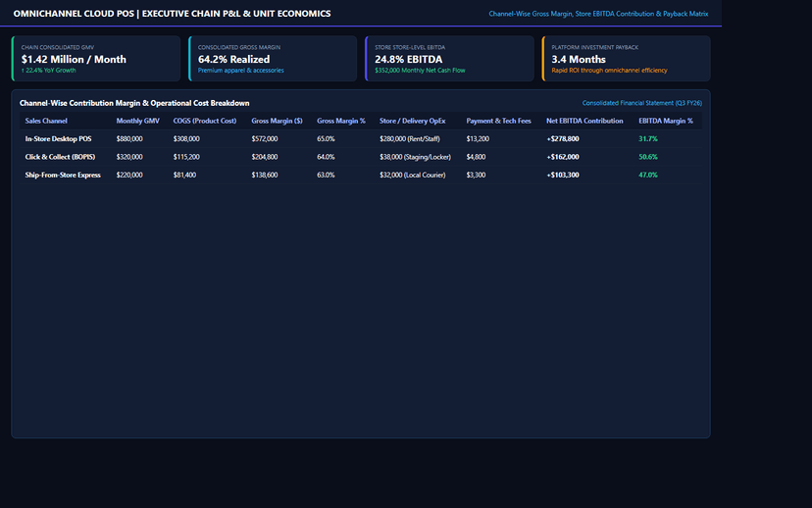Click the 'Channel-Wise Contribution Margin' table heading
The image size is (812, 508).
pyautogui.click(x=134, y=103)
